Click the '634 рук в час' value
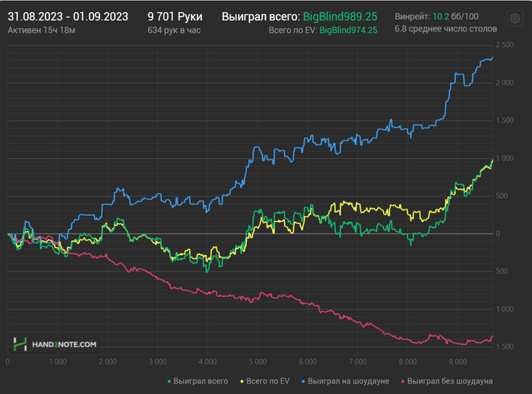Screen dimensions: 532x394 174,30
